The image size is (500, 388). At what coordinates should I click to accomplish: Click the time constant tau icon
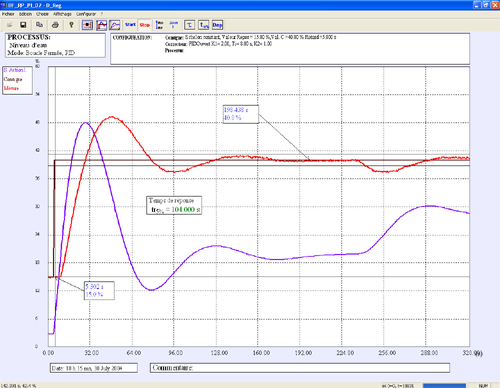pyautogui.click(x=189, y=25)
